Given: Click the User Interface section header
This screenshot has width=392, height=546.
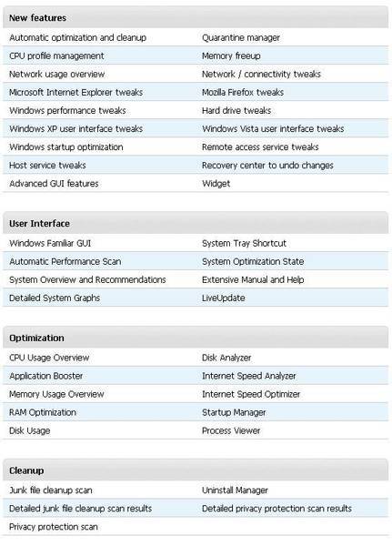Looking at the screenshot, I should point(39,224).
